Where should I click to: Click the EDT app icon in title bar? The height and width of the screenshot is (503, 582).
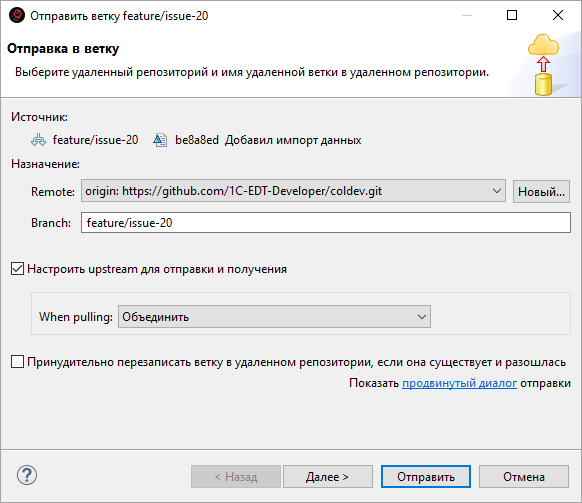(17, 16)
